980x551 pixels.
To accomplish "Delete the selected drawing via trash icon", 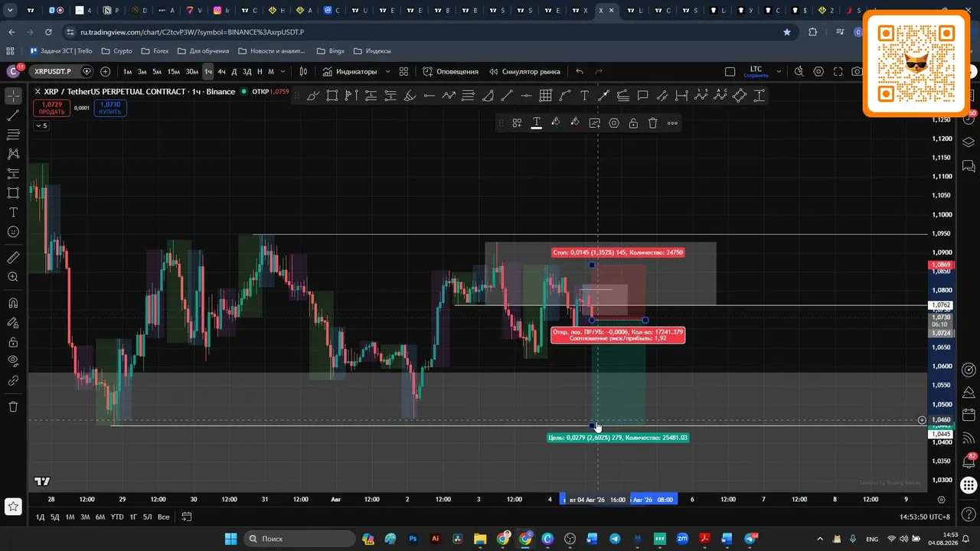I will pos(653,123).
